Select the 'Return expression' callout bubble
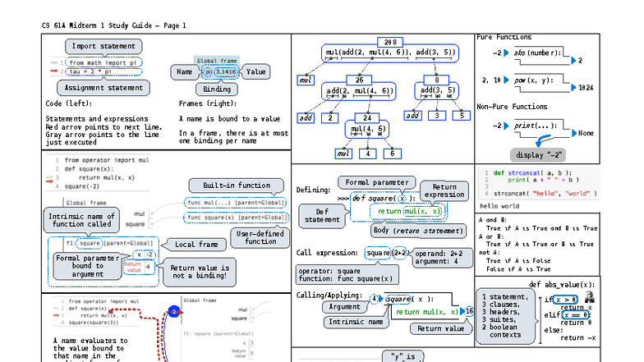The image size is (644, 362). (444, 190)
